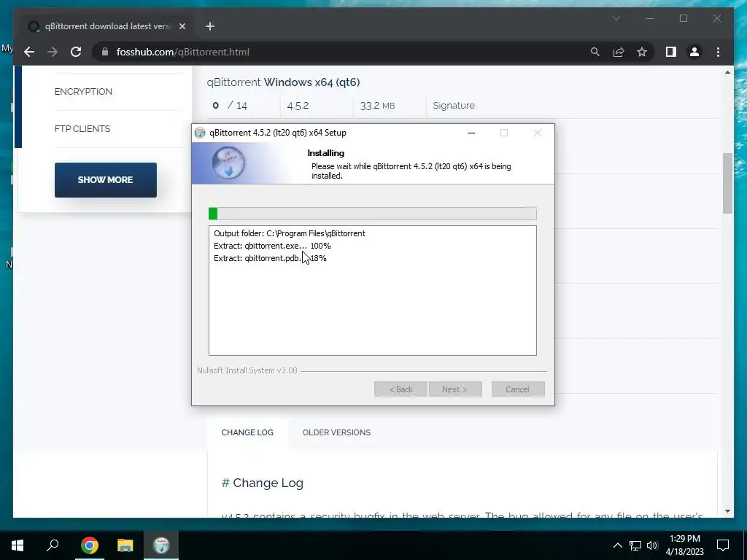The image size is (747, 560).
Task: Open network status in system tray
Action: click(x=635, y=545)
